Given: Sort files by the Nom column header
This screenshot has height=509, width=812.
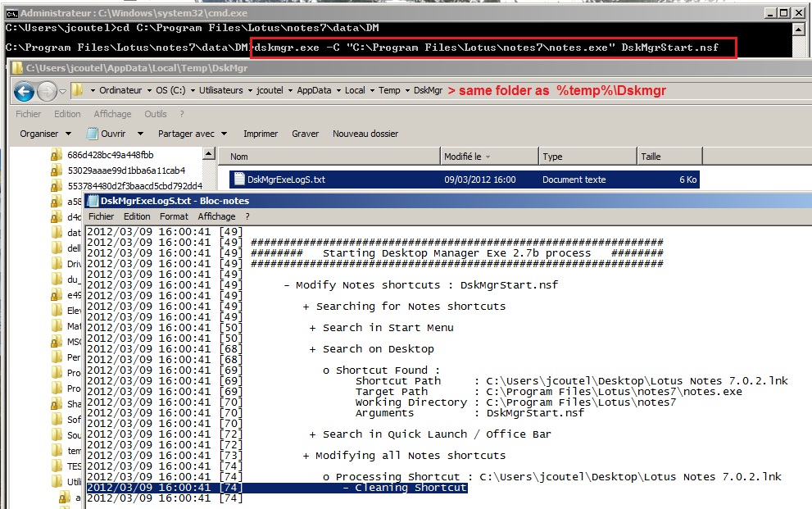Looking at the screenshot, I should tap(329, 157).
